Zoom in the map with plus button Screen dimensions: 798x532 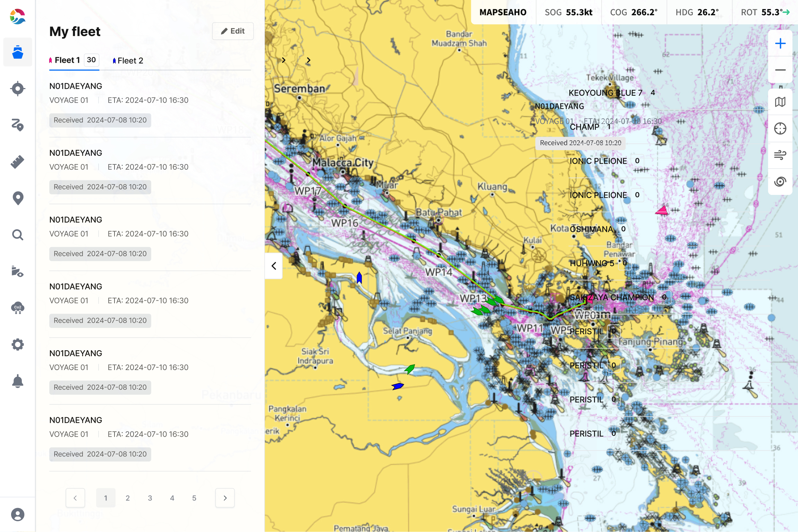pyautogui.click(x=780, y=43)
